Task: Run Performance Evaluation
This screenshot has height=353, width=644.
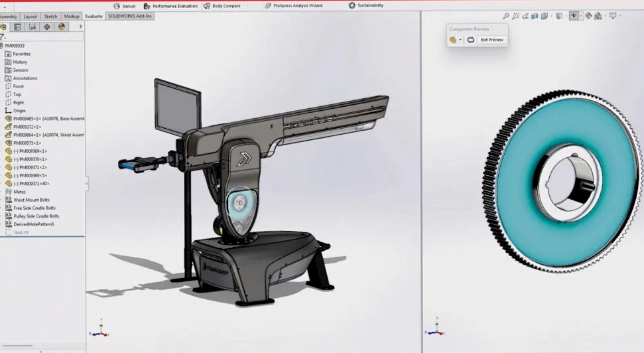Action: pyautogui.click(x=170, y=6)
